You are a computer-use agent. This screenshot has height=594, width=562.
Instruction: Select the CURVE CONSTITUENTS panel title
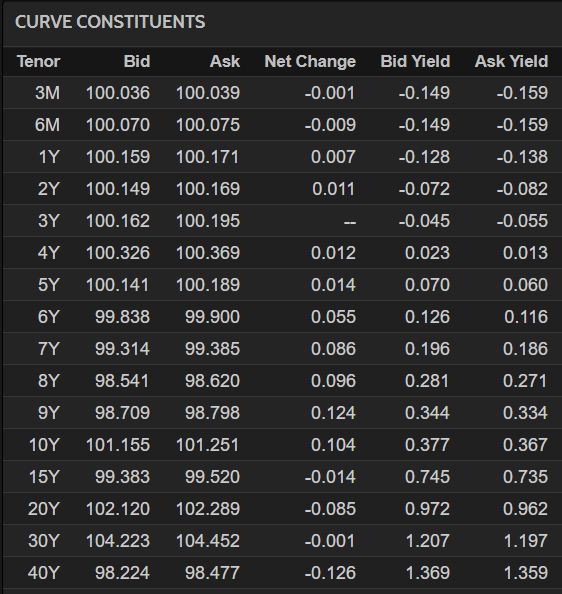[x=110, y=22]
